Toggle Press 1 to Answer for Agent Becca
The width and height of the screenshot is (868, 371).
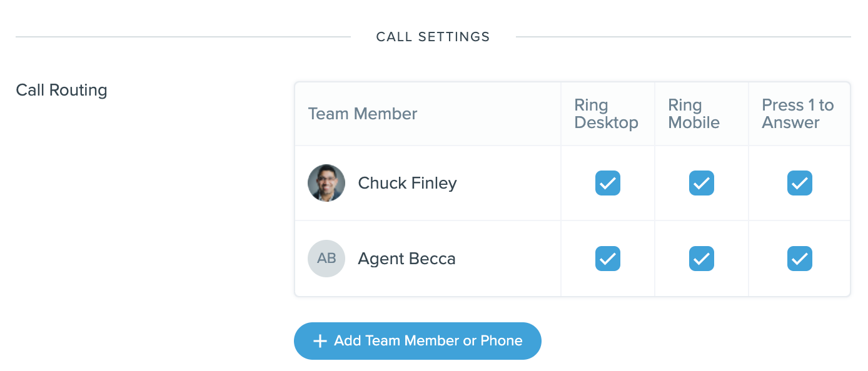pos(799,258)
